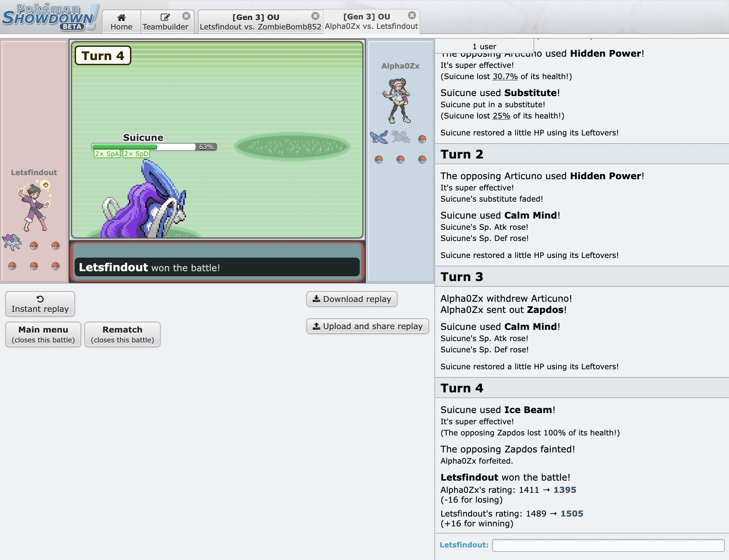This screenshot has height=560, width=729.
Task: Click 'The opposing Zapdos fainted!' line
Action: pos(508,449)
